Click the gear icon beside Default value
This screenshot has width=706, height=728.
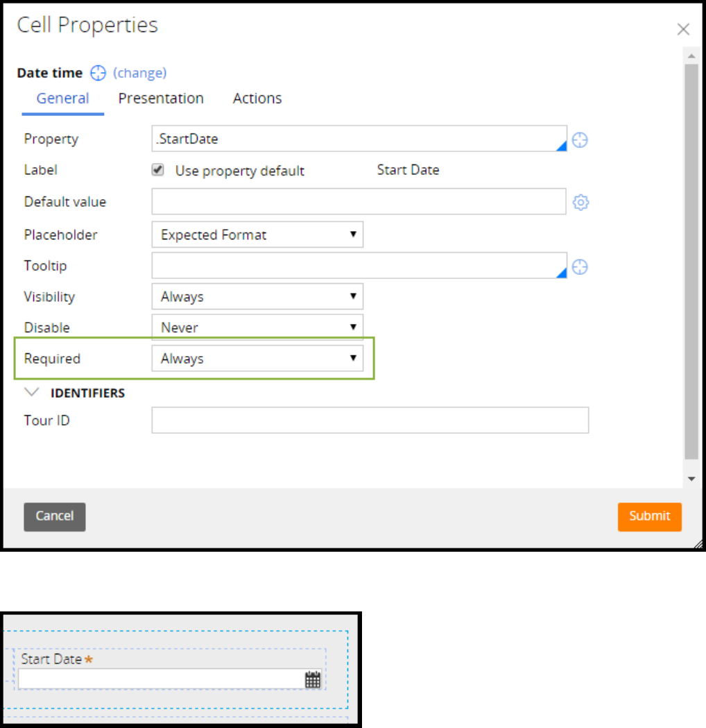click(580, 203)
